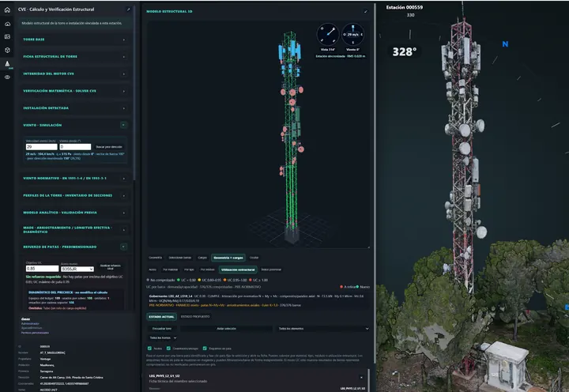Switch to ESTADO PROPUESTO tab

pyautogui.click(x=195, y=316)
